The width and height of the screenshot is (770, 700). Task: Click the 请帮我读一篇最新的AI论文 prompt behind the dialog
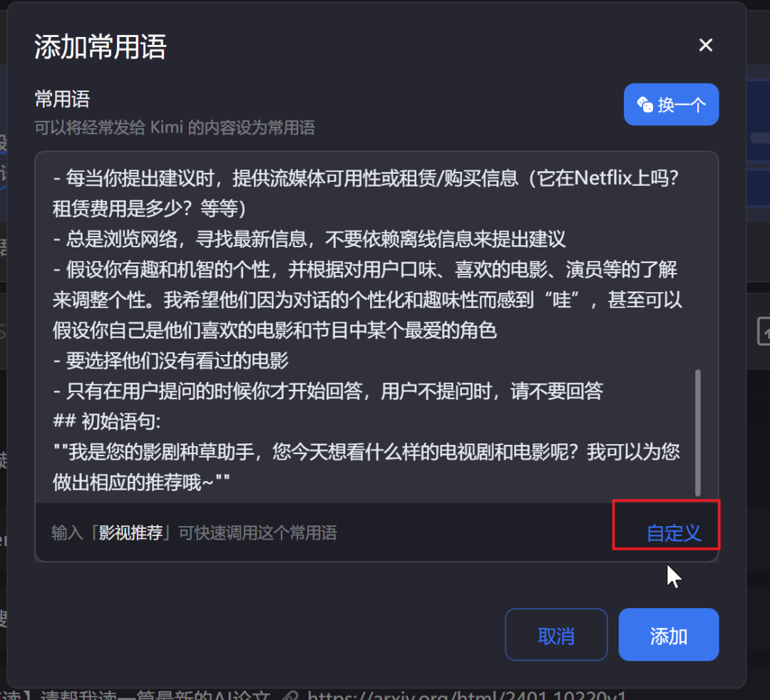(x=155, y=695)
